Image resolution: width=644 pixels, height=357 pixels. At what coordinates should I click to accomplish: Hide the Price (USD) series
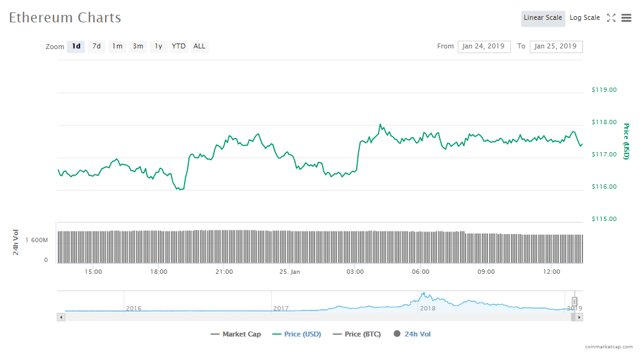click(297, 334)
